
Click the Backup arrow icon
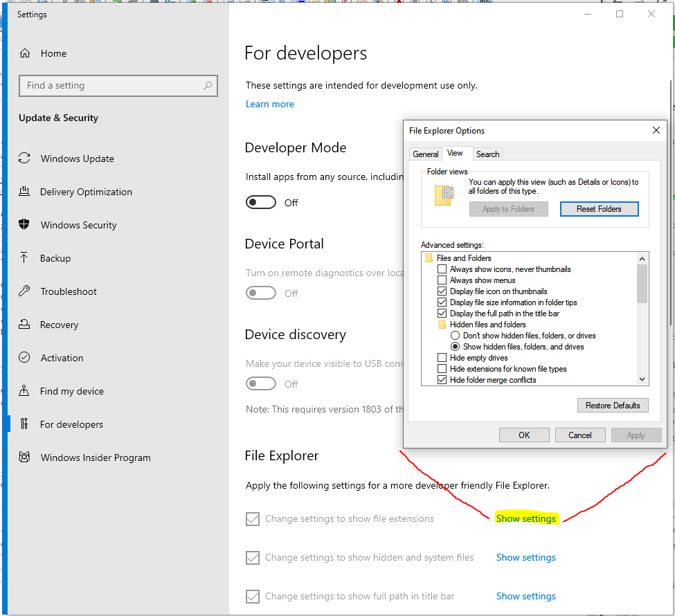[24, 258]
